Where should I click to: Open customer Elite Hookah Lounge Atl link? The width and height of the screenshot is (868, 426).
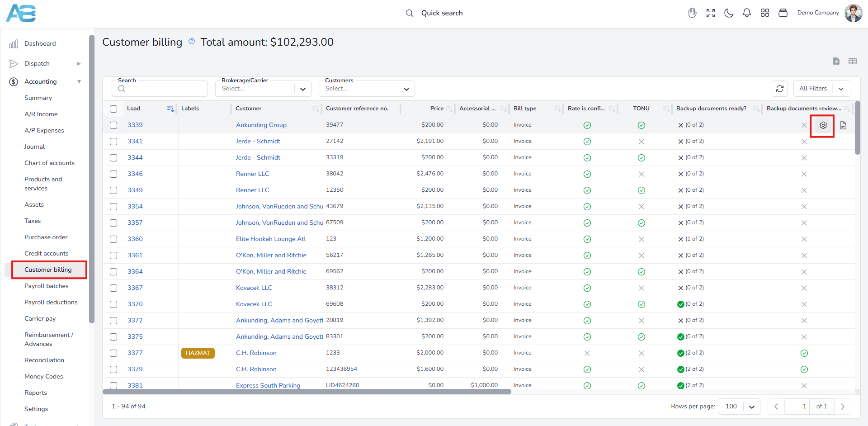tap(271, 239)
